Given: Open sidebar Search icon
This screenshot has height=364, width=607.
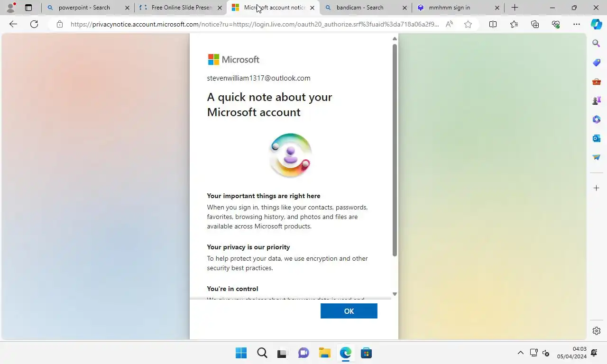Looking at the screenshot, I should pyautogui.click(x=597, y=44).
